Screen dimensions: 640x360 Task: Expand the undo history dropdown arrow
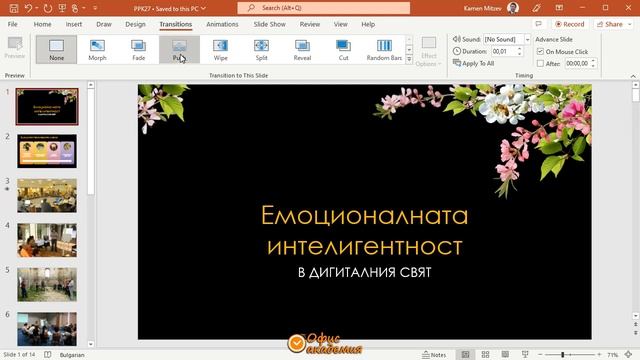36,8
